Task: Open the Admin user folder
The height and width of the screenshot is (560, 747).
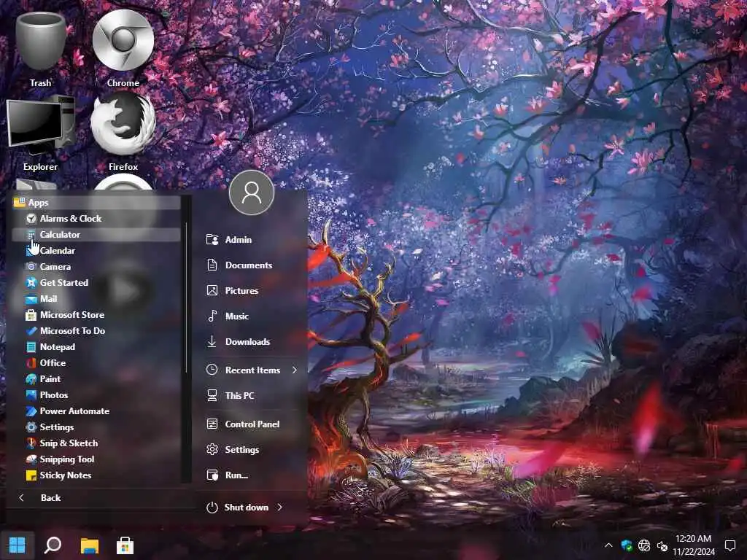Action: [x=252, y=239]
